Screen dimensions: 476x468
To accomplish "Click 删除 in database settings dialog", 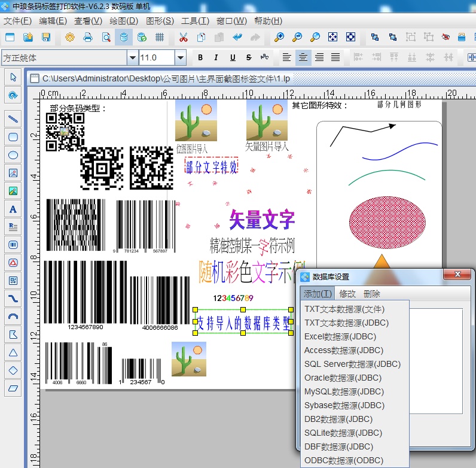I will point(372,294).
